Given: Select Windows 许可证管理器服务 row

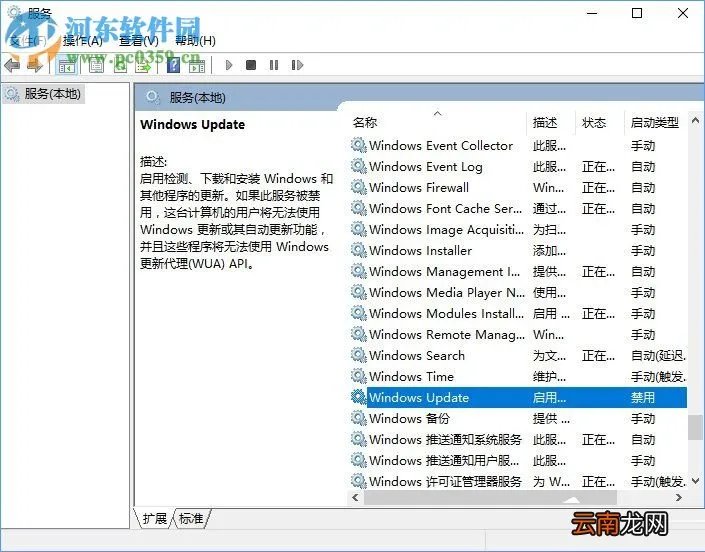Looking at the screenshot, I should [x=518, y=481].
